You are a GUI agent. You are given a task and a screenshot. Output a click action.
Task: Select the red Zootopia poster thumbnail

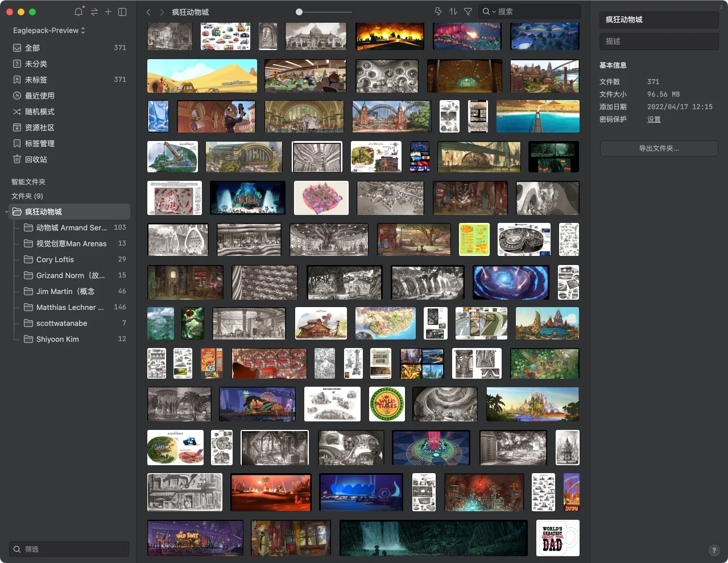[571, 492]
